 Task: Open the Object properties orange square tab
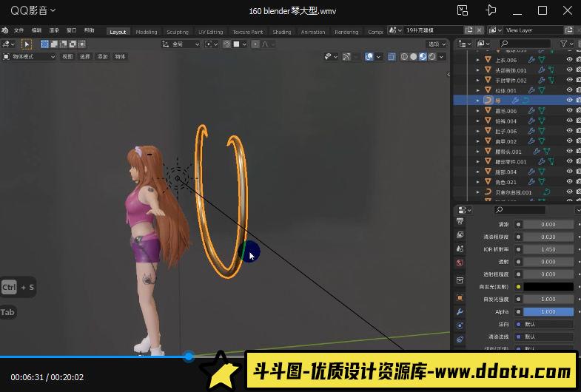pyautogui.click(x=460, y=297)
